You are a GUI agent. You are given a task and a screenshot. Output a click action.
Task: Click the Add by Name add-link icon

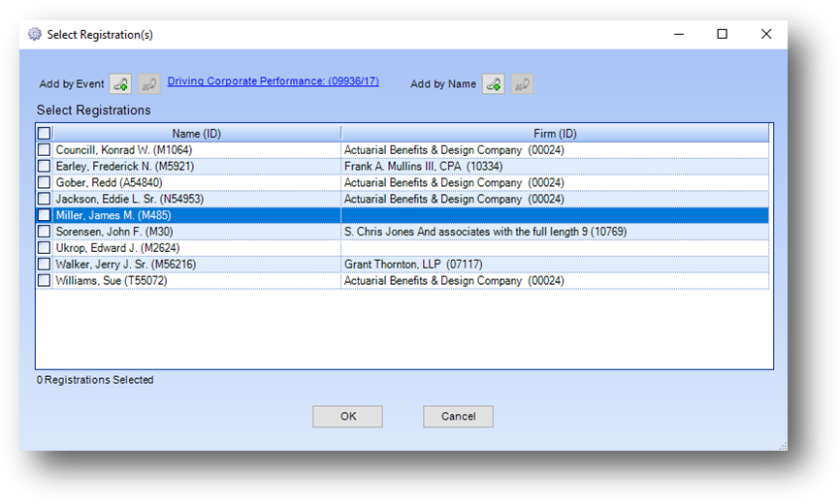coord(494,84)
